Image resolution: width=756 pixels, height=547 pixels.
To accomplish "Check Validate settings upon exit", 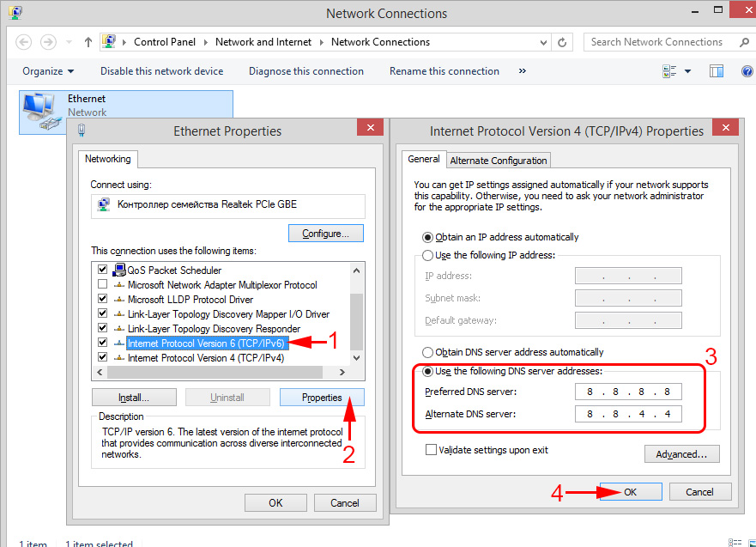I will (x=431, y=450).
